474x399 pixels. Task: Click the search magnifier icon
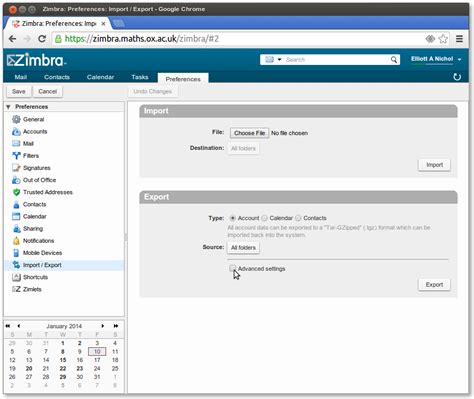(394, 60)
